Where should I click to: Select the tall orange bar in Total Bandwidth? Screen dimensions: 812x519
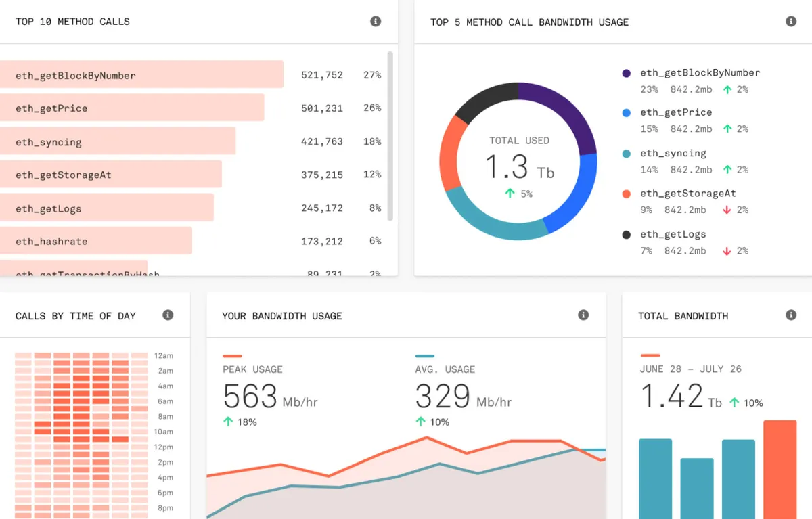[x=780, y=470]
